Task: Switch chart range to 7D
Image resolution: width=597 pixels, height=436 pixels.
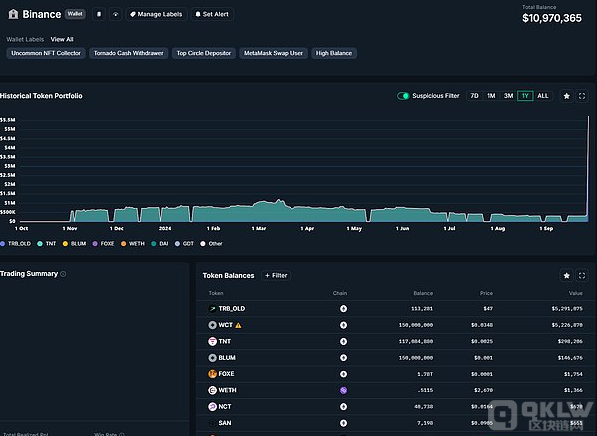Action: 474,96
